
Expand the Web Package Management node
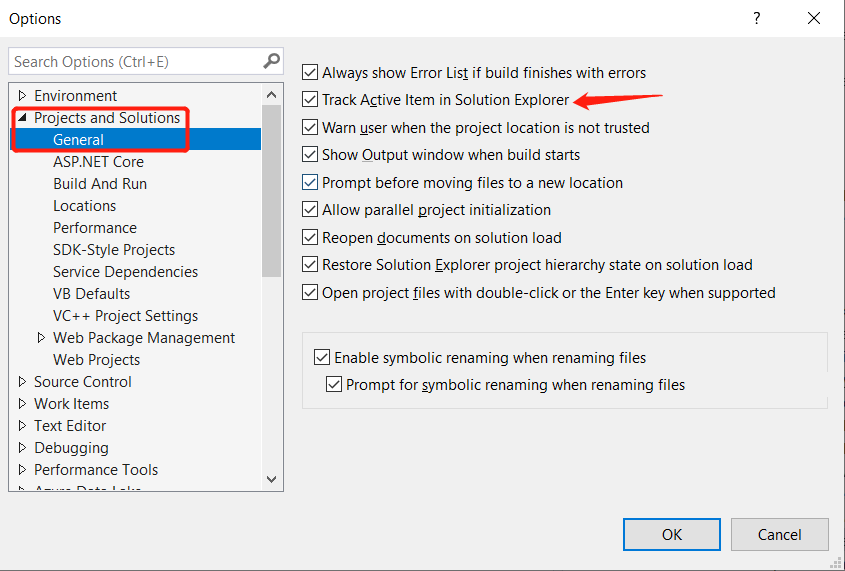(x=41, y=338)
